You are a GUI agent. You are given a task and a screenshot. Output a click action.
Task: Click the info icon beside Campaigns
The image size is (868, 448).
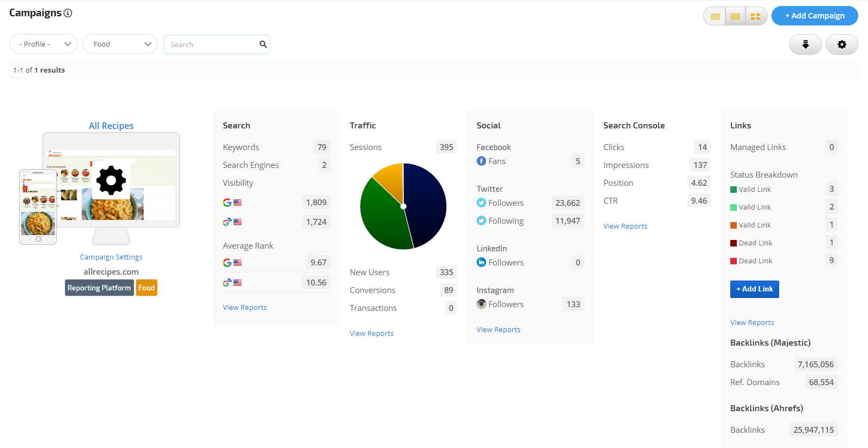point(68,13)
